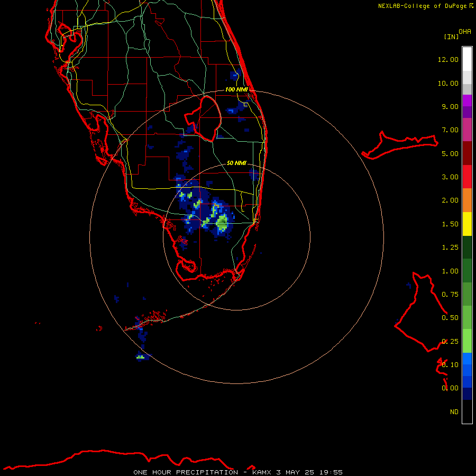
Task: Click the 0.75 legend value
Action: click(x=450, y=295)
